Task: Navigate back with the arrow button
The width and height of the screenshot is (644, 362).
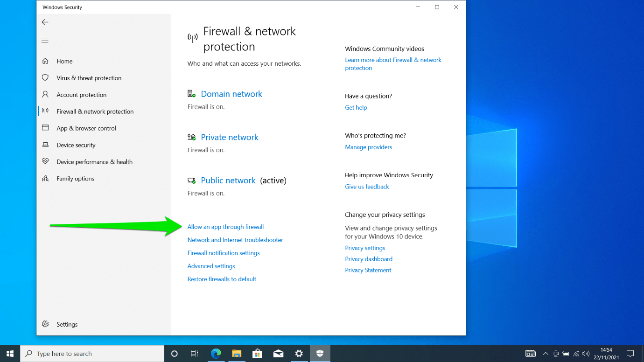Action: 45,22
